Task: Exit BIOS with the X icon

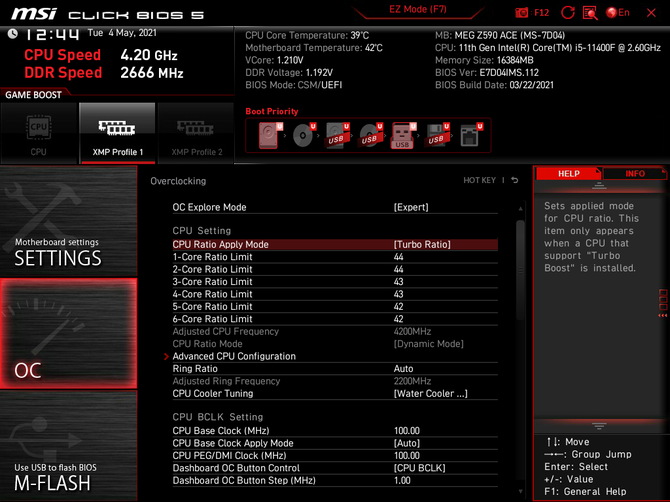Action: tap(651, 13)
